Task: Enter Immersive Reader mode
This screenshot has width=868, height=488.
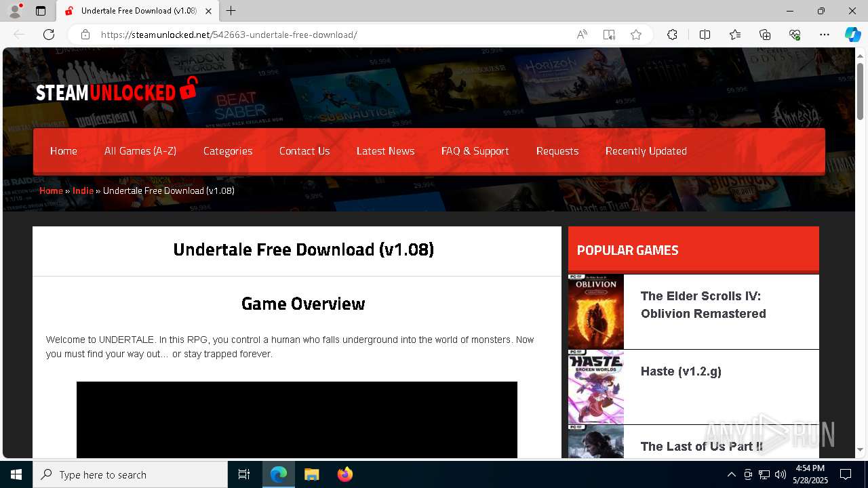Action: (x=609, y=35)
